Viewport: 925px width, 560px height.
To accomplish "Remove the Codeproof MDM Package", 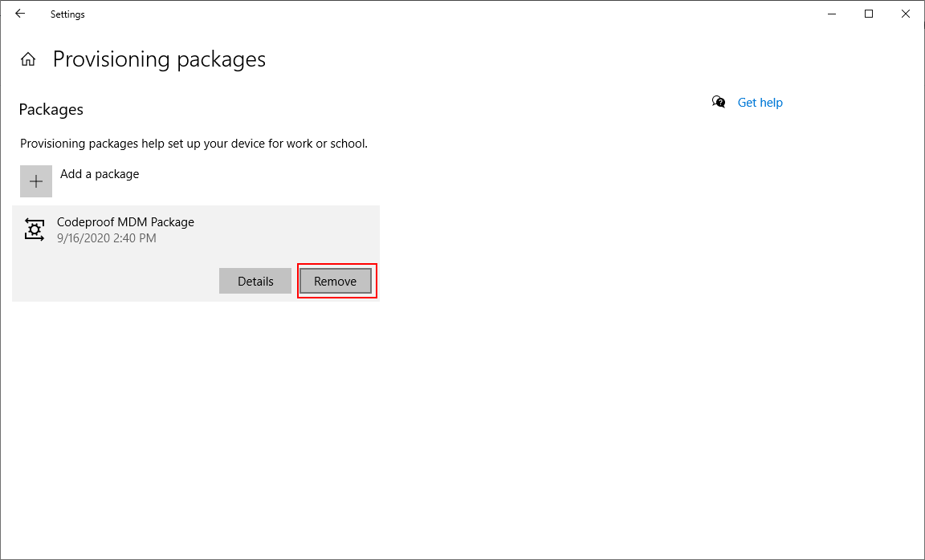I will click(x=335, y=281).
